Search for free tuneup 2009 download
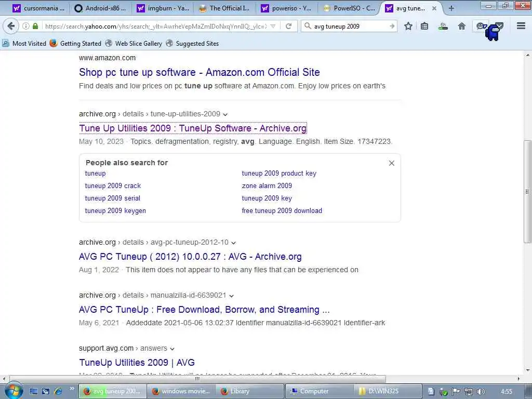Image resolution: width=532 pixels, height=399 pixels. pyautogui.click(x=282, y=211)
